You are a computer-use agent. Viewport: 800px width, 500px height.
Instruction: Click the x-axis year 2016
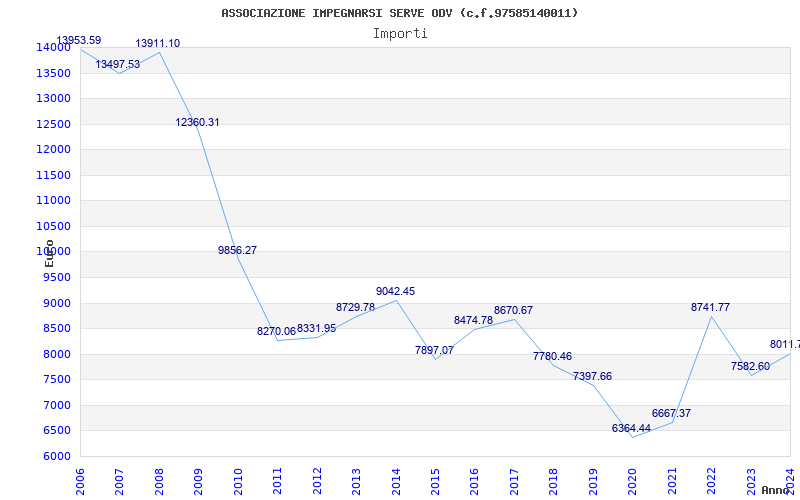coord(474,482)
